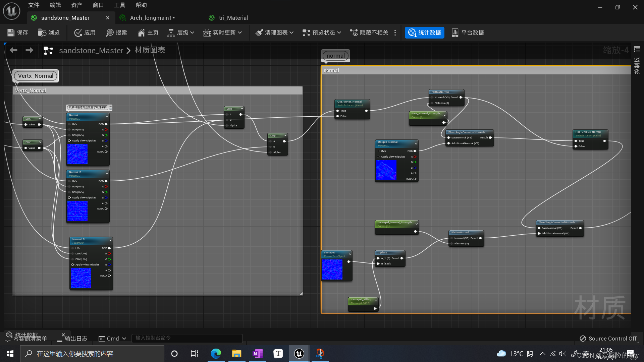Click the Browse content icon

point(42,33)
